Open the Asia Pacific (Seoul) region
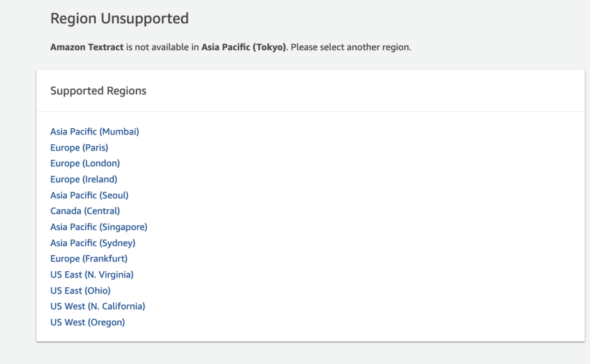The image size is (590, 364). [x=89, y=195]
